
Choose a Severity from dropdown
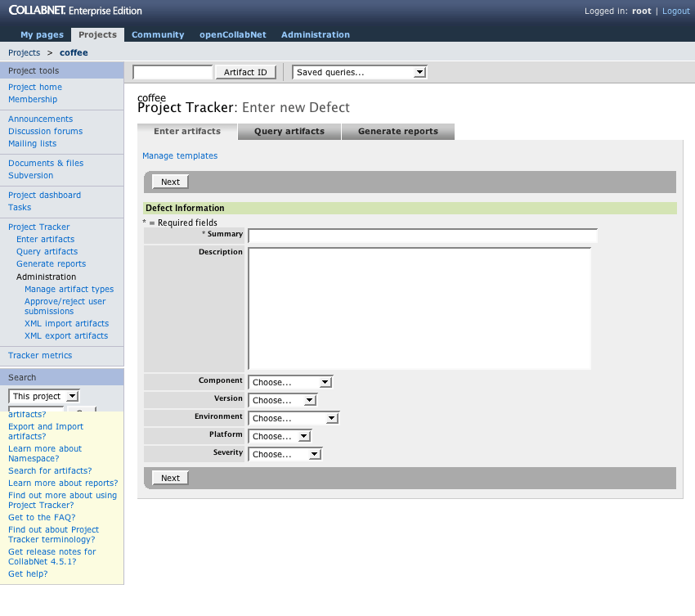[x=285, y=454]
